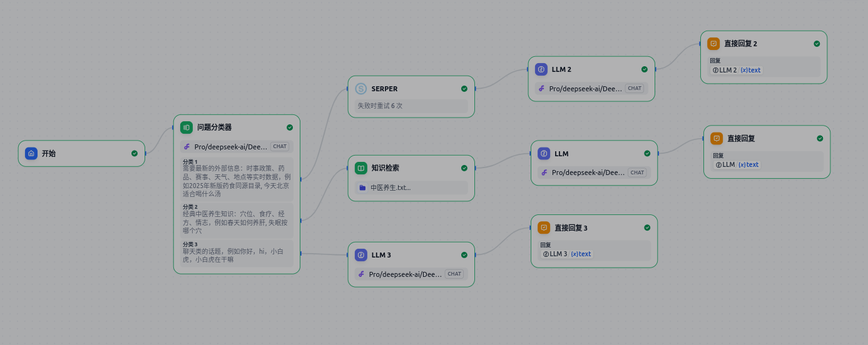Select the SERPER node title
This screenshot has height=345, width=868.
(384, 89)
